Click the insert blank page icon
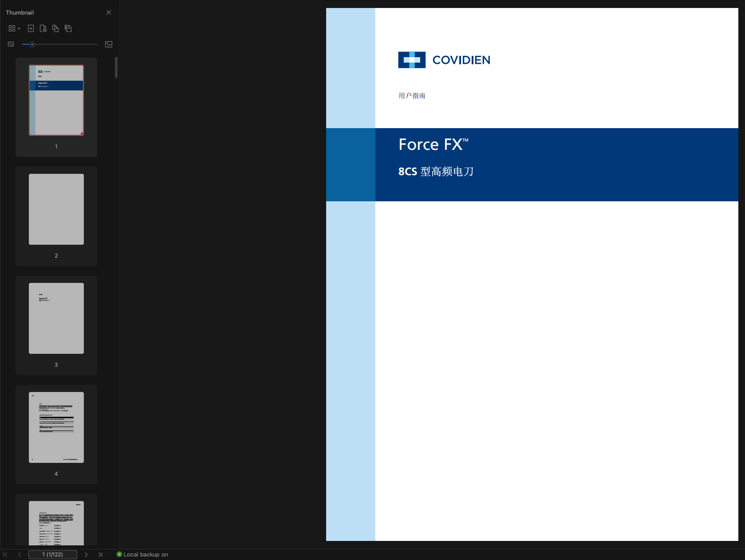Screen dimensions: 745x560 coord(31,28)
